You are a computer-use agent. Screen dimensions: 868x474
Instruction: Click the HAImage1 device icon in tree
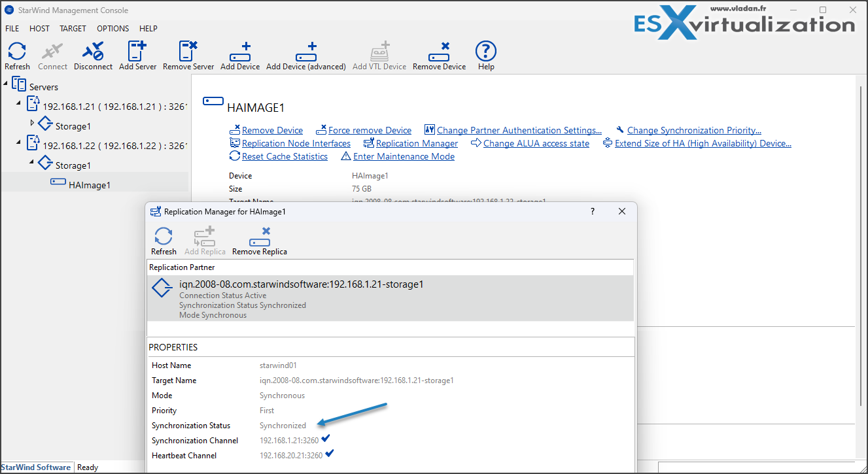coord(58,182)
